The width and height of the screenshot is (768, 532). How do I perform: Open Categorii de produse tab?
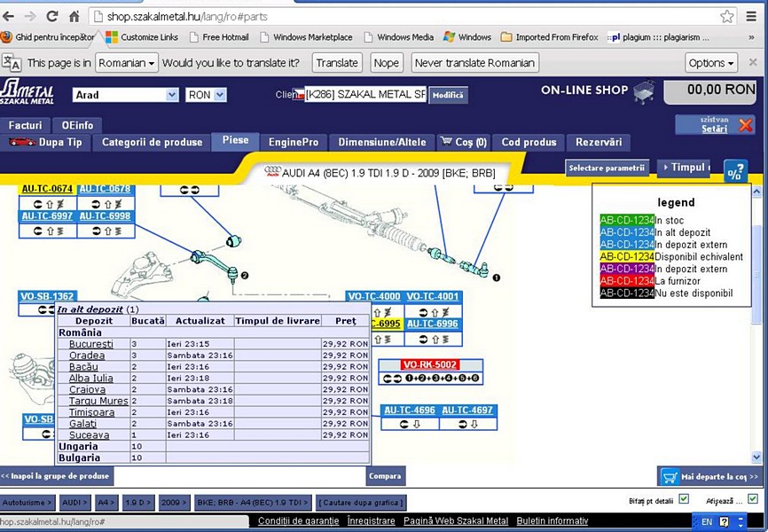click(x=152, y=142)
